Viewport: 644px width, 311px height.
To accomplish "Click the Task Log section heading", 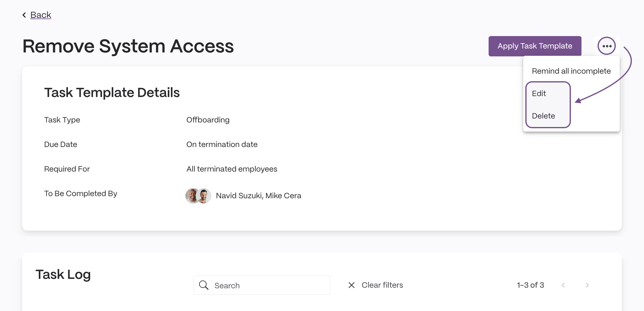I will point(63,274).
